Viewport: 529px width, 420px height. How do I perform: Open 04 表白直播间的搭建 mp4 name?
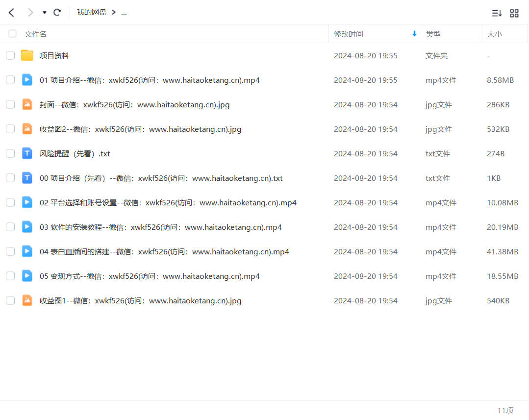[x=164, y=252]
